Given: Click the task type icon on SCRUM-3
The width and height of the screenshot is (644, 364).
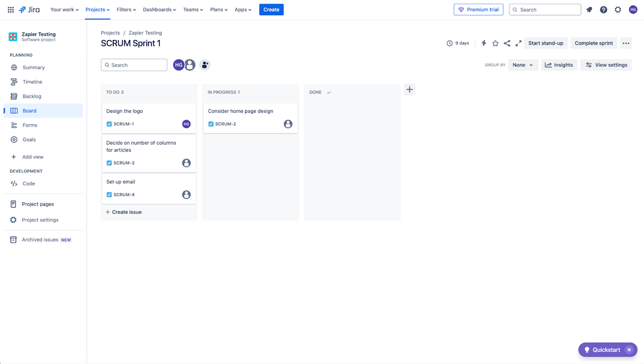Looking at the screenshot, I should 109,163.
